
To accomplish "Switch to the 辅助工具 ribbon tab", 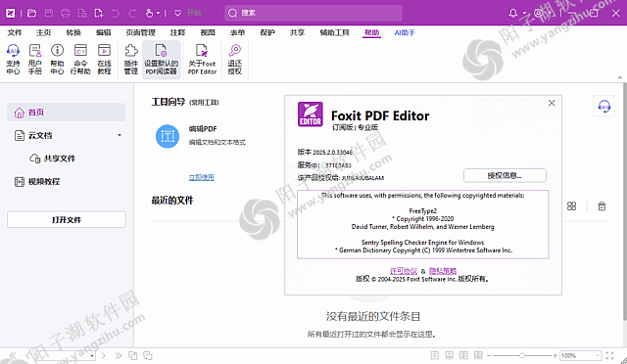I will coord(335,32).
